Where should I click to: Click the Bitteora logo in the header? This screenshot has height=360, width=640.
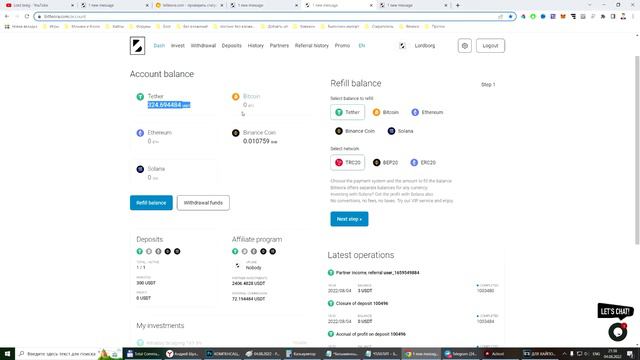click(137, 46)
